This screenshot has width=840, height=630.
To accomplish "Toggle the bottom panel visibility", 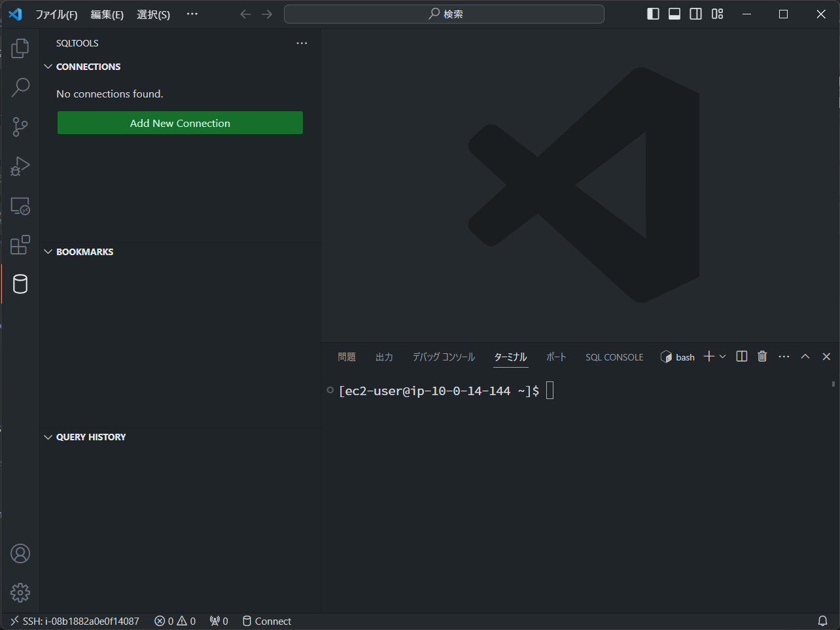I will coord(674,14).
